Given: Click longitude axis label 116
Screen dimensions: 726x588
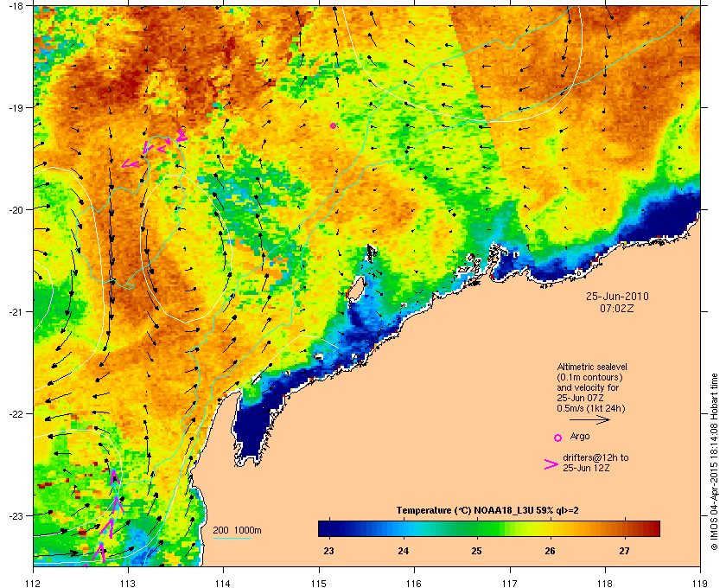Looking at the screenshot, I should coord(414,583).
